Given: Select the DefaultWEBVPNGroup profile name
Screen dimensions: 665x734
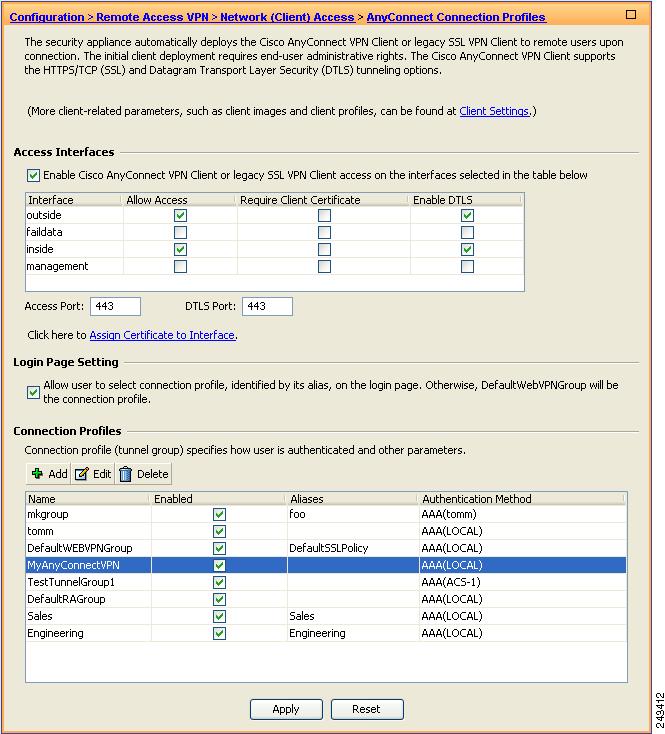Looking at the screenshot, I should pyautogui.click(x=80, y=548).
